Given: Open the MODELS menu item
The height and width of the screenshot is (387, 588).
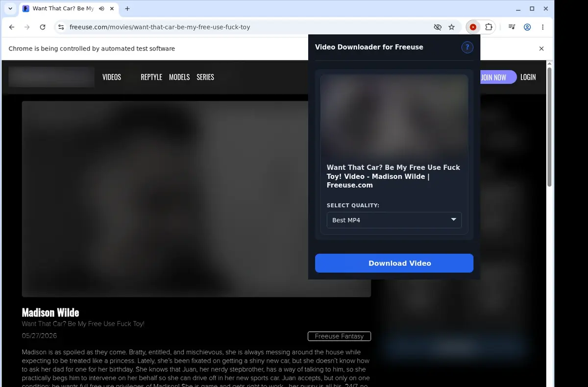Looking at the screenshot, I should [179, 77].
